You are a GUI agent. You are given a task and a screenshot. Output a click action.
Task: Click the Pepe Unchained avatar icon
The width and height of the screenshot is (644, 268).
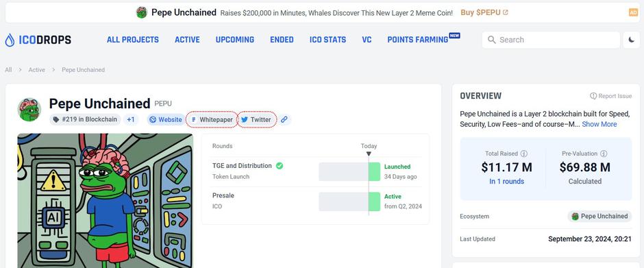point(29,110)
